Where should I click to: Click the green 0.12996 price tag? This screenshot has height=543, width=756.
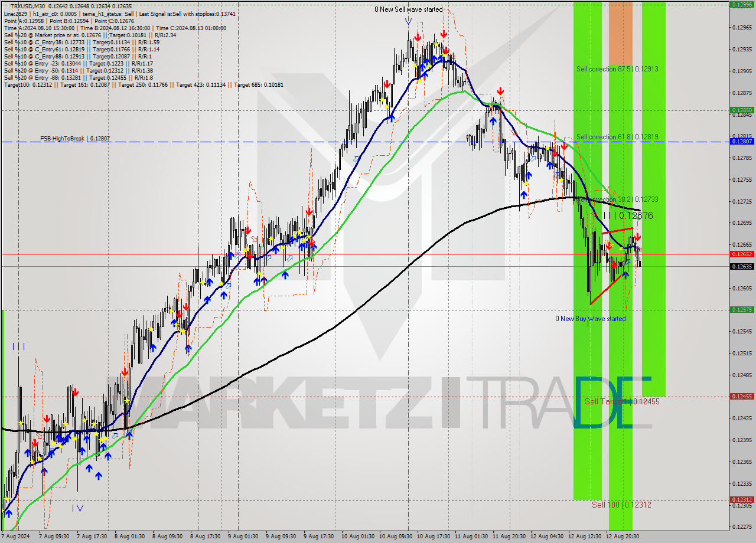742,4
